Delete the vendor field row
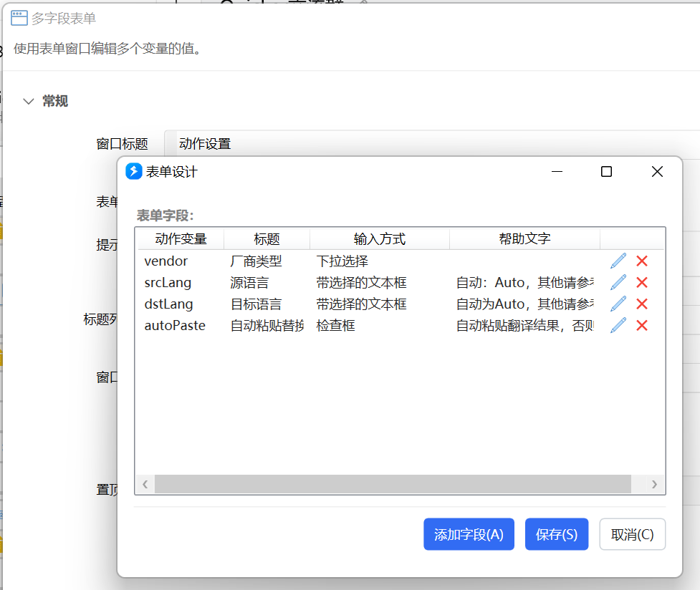 coord(642,261)
